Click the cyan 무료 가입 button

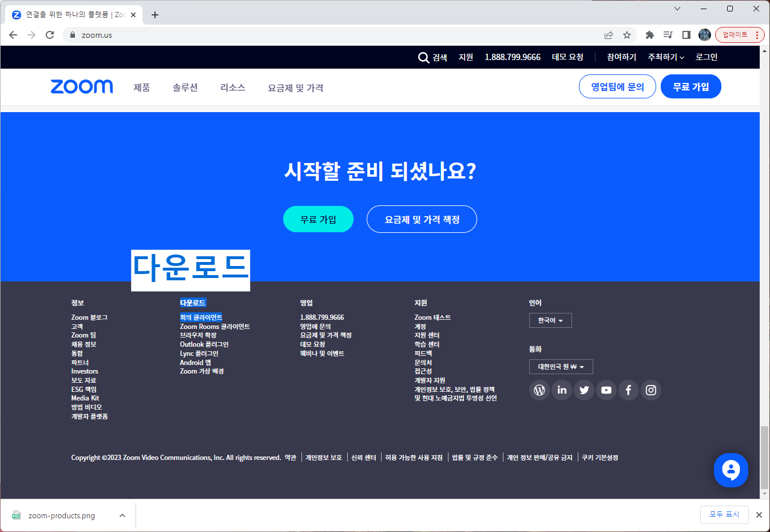pos(318,219)
